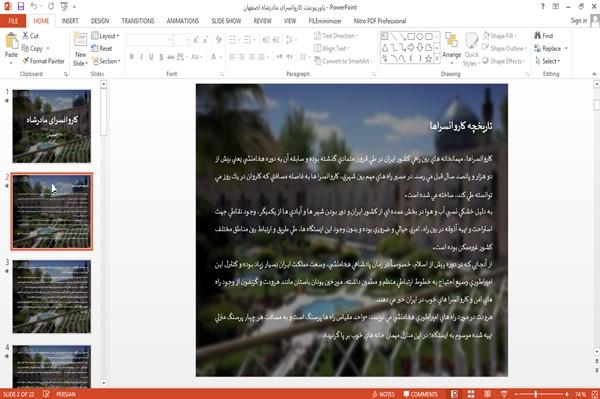Click the Undo arrow in title bar
Screen dimensions: 600x399
(34, 6)
